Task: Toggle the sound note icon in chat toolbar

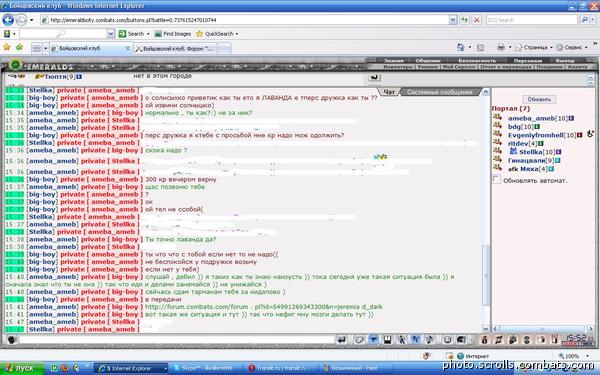Action: [430, 339]
